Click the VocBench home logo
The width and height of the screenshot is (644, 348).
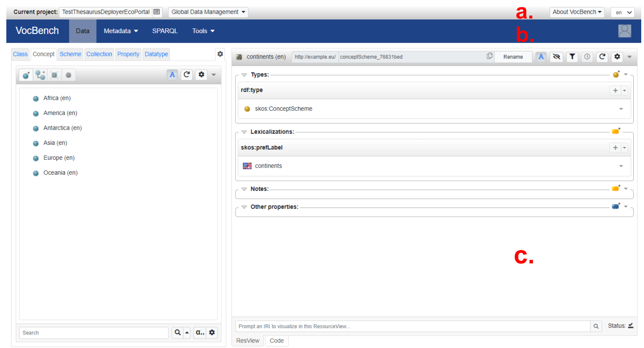click(37, 30)
